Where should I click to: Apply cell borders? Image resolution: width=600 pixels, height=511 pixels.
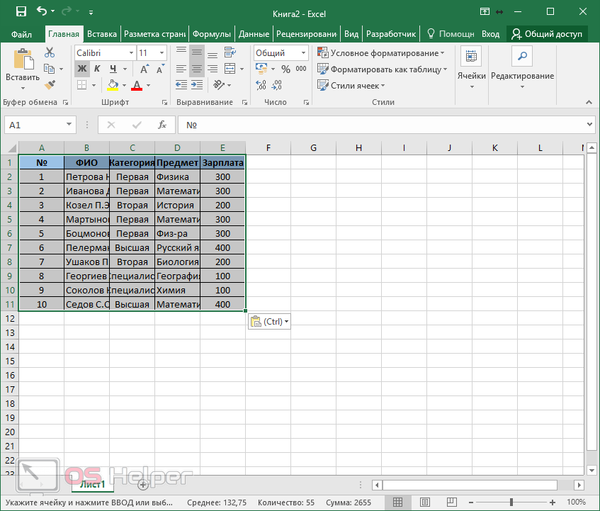coord(82,85)
